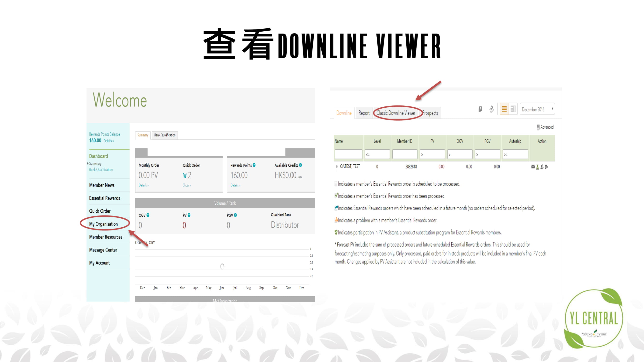Focus the PV filter field

(x=432, y=154)
